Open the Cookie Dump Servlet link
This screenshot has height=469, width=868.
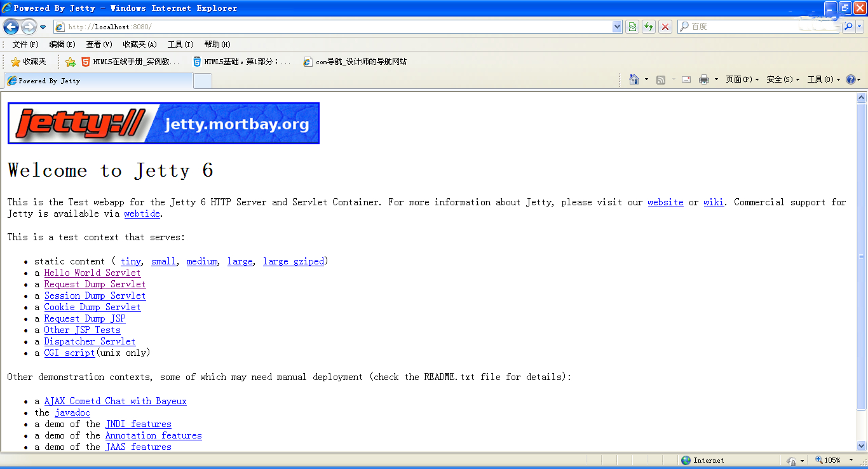(x=92, y=307)
